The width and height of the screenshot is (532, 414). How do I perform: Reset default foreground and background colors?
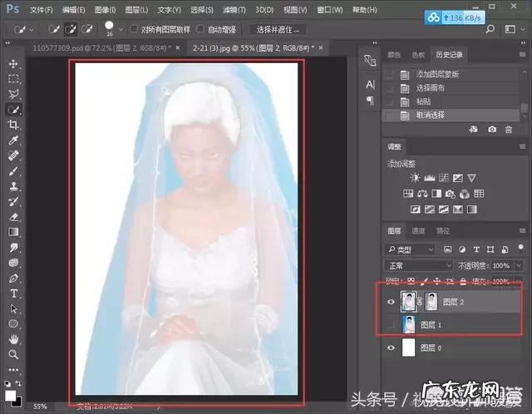click(7, 384)
